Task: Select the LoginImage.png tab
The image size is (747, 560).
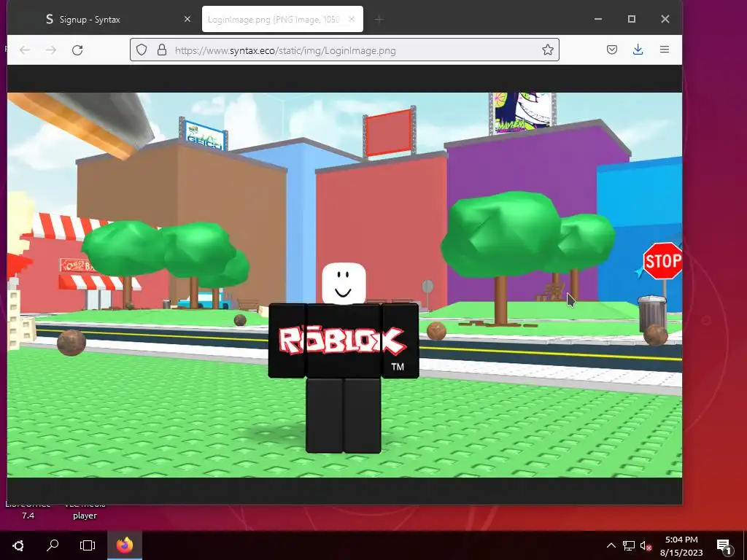Action: [282, 20]
